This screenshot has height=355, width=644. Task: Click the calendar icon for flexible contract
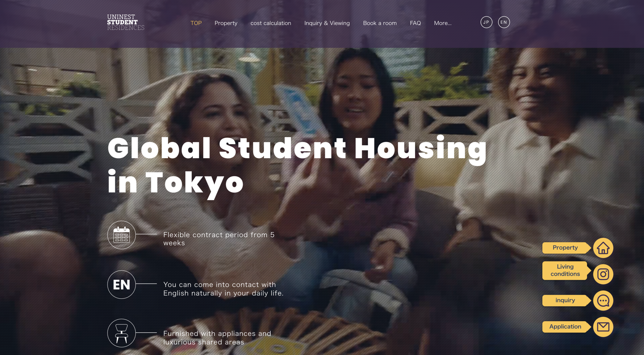coord(121,235)
